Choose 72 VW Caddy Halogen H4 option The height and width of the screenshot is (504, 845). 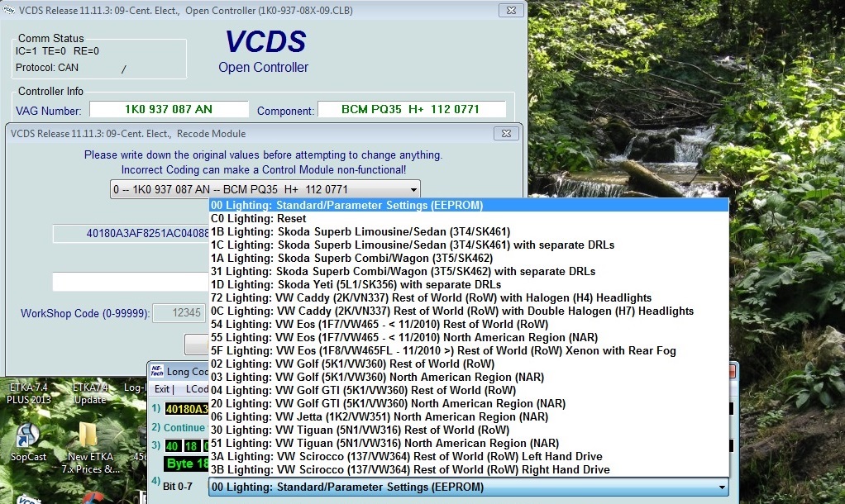(468, 297)
